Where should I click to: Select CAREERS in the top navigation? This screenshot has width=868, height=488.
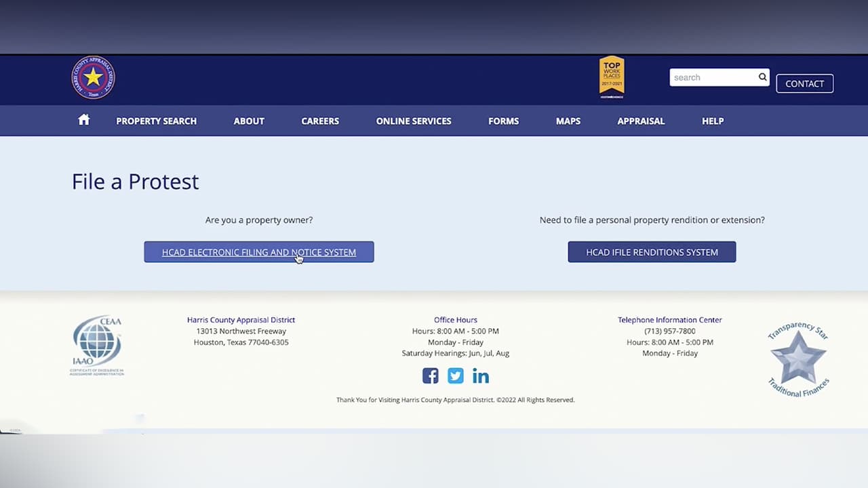tap(319, 121)
